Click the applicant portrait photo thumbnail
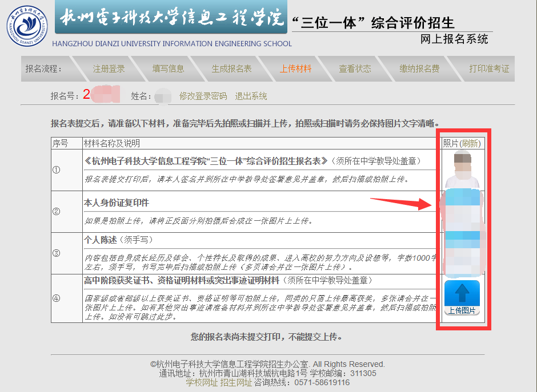This screenshot has height=392, width=537. tap(462, 170)
